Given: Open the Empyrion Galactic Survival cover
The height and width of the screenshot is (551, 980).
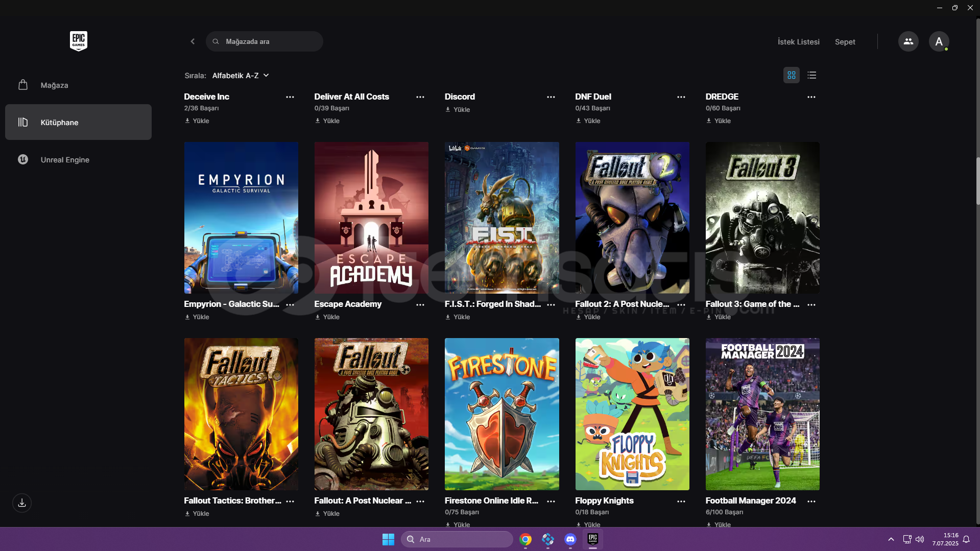Looking at the screenshot, I should (241, 218).
